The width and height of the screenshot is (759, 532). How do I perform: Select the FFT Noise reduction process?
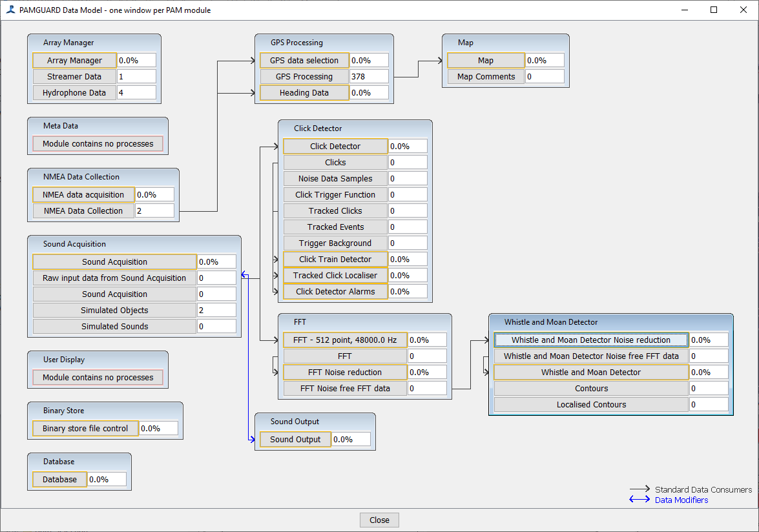(345, 372)
